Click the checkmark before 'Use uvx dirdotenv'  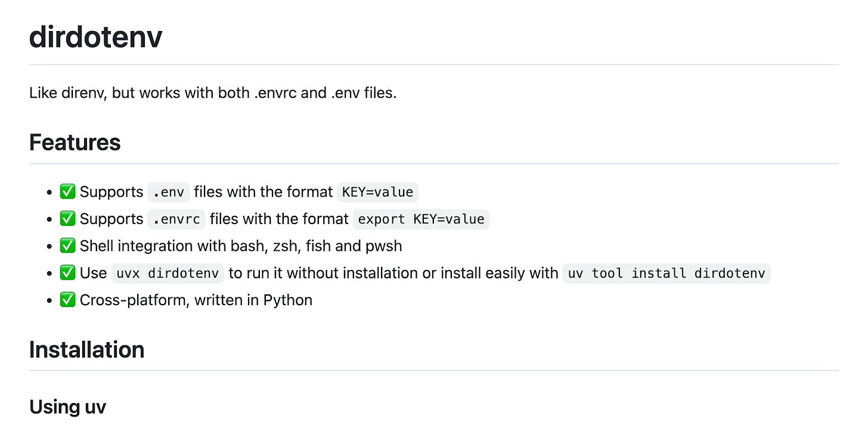[67, 273]
